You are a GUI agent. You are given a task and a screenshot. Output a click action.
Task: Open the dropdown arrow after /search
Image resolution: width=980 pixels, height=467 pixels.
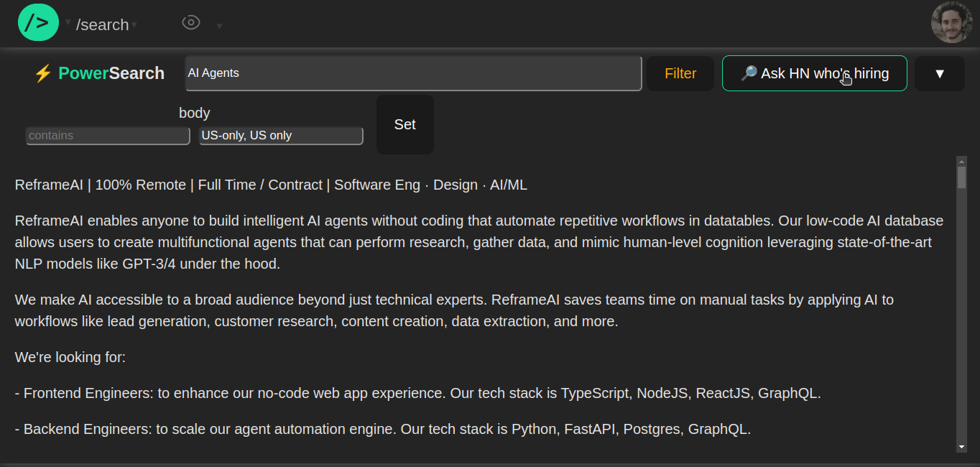[134, 25]
